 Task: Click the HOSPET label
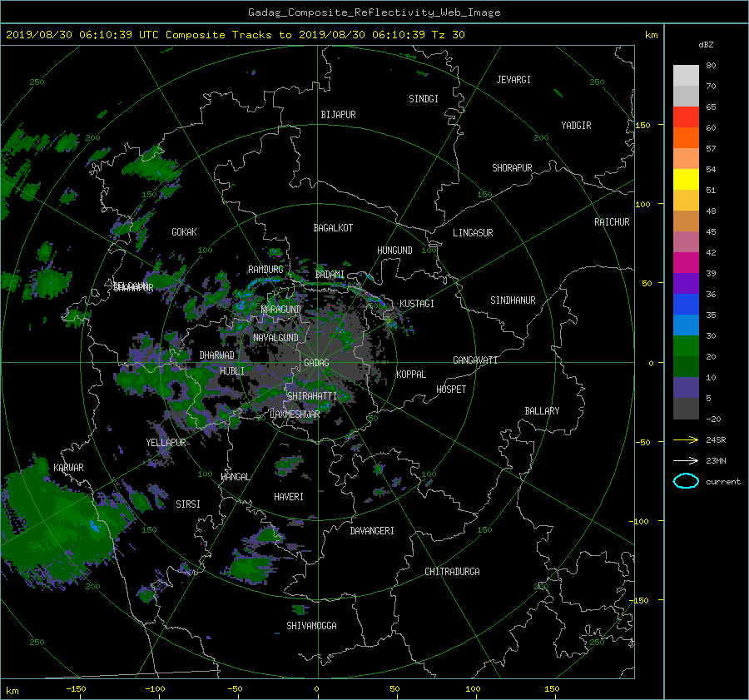tap(451, 390)
